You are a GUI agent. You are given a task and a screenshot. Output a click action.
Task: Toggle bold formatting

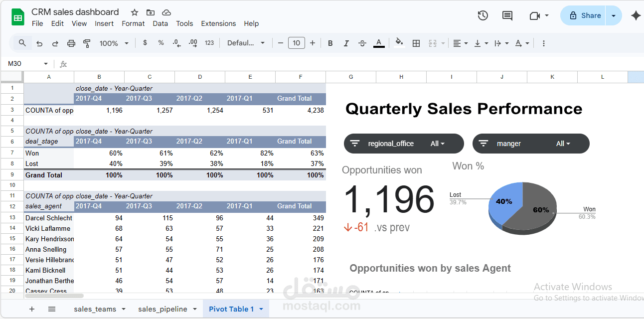click(x=330, y=43)
